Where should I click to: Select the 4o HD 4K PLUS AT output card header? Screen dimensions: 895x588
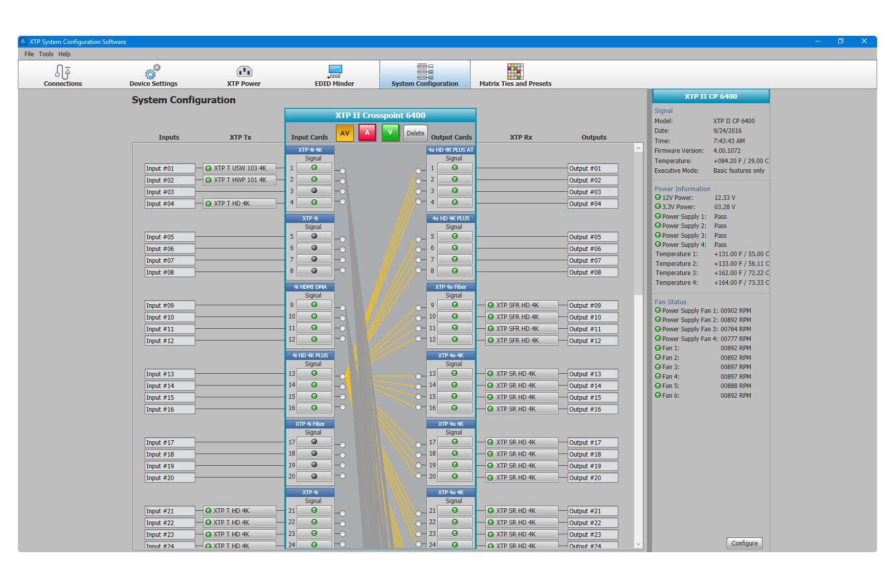tap(451, 150)
